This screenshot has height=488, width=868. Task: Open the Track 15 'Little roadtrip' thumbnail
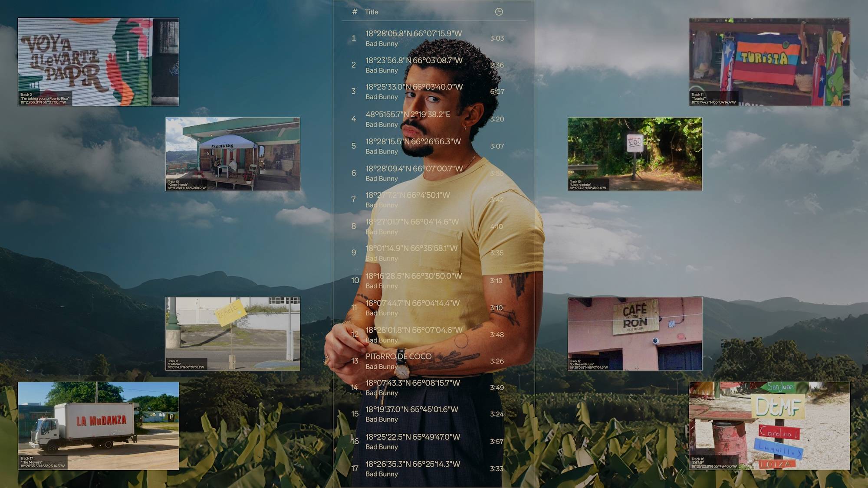635,154
